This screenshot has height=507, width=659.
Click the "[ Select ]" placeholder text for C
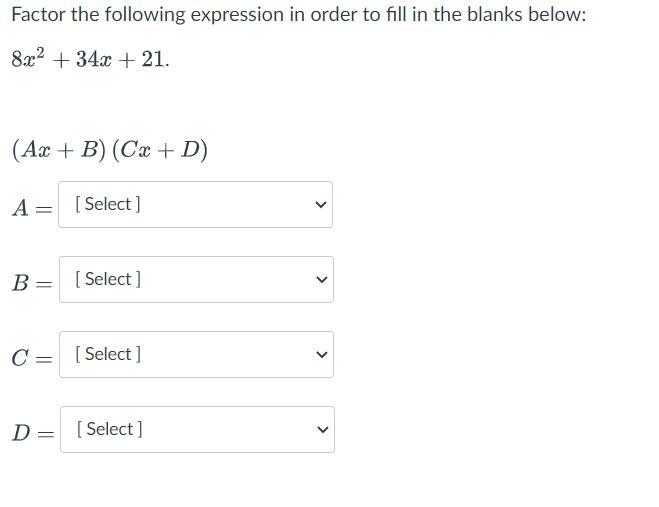coord(108,354)
